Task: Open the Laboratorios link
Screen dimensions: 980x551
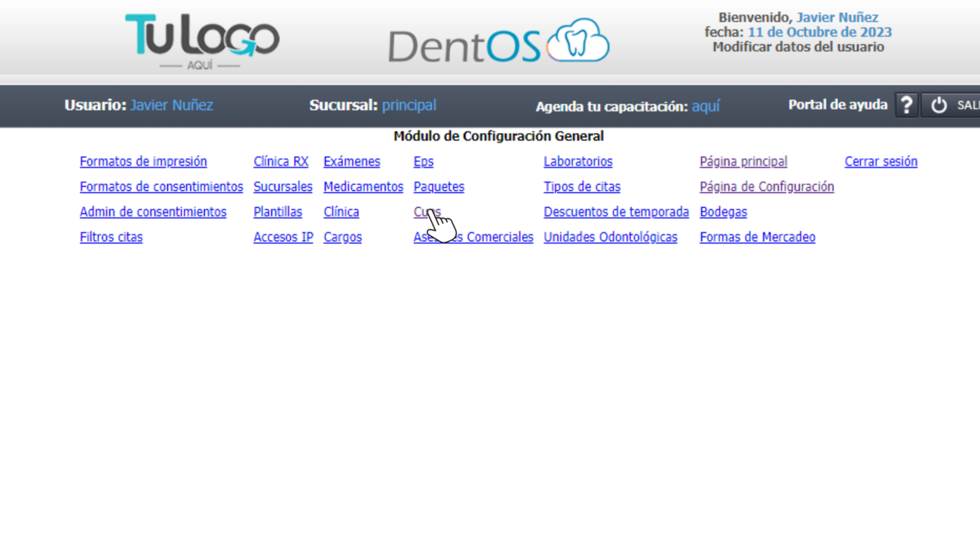Action: (578, 162)
